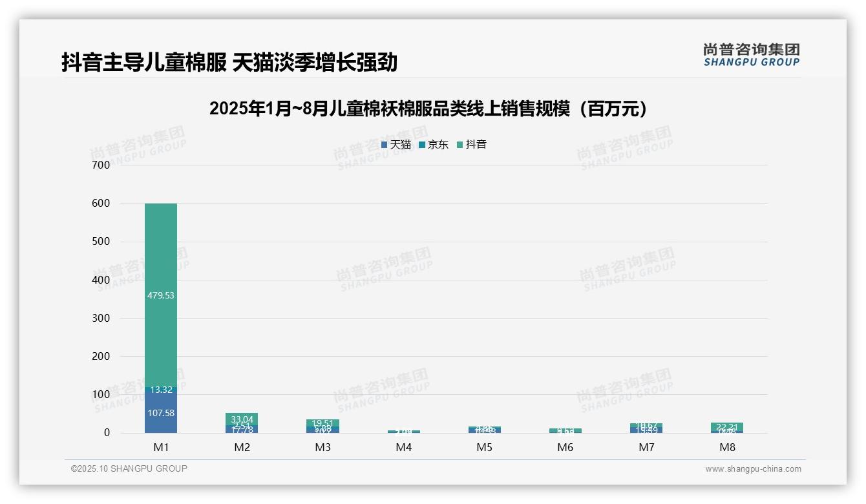Click the SHANGPU GROUP logo
Screen dimensions: 866x504
[x=752, y=55]
